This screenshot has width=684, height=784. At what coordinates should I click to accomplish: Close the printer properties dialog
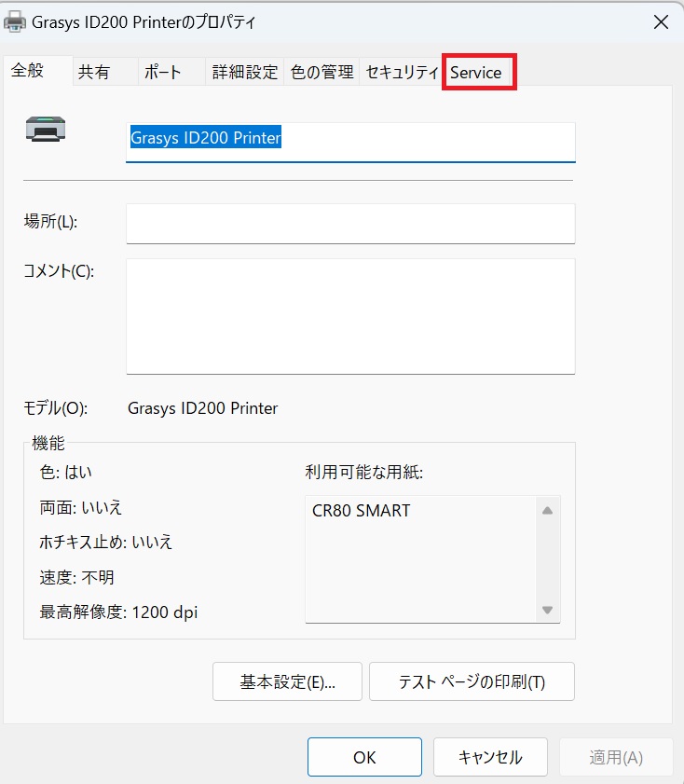pyautogui.click(x=661, y=22)
